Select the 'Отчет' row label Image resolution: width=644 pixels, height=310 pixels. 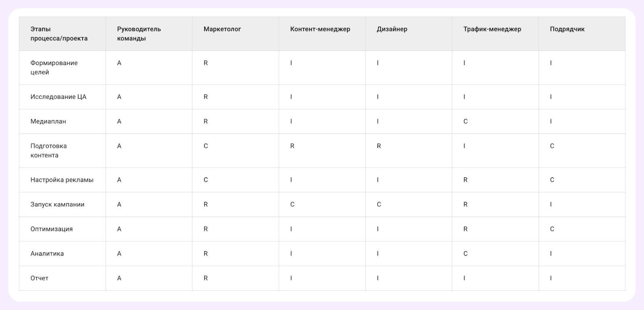(39, 278)
